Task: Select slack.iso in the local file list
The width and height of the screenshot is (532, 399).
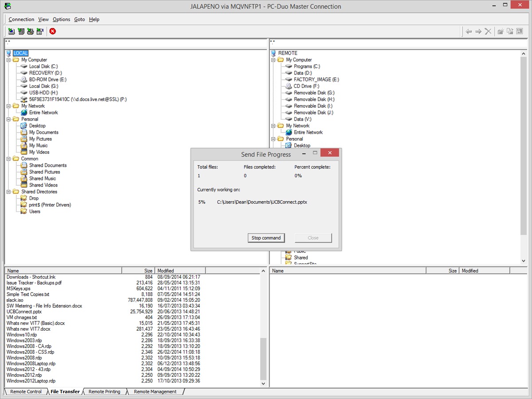Action: 15,300
